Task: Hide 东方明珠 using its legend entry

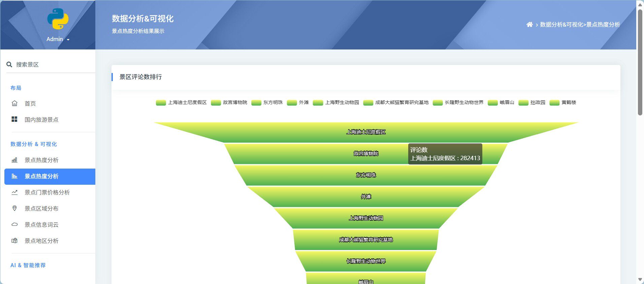Action: pyautogui.click(x=267, y=102)
